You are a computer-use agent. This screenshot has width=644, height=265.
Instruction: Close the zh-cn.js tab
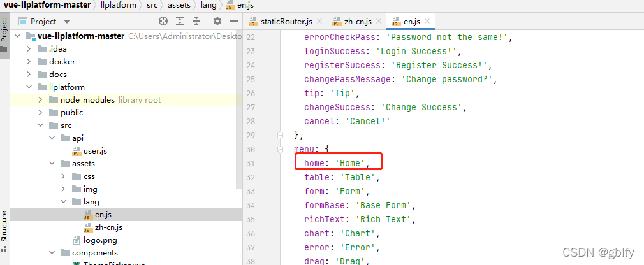pyautogui.click(x=379, y=21)
